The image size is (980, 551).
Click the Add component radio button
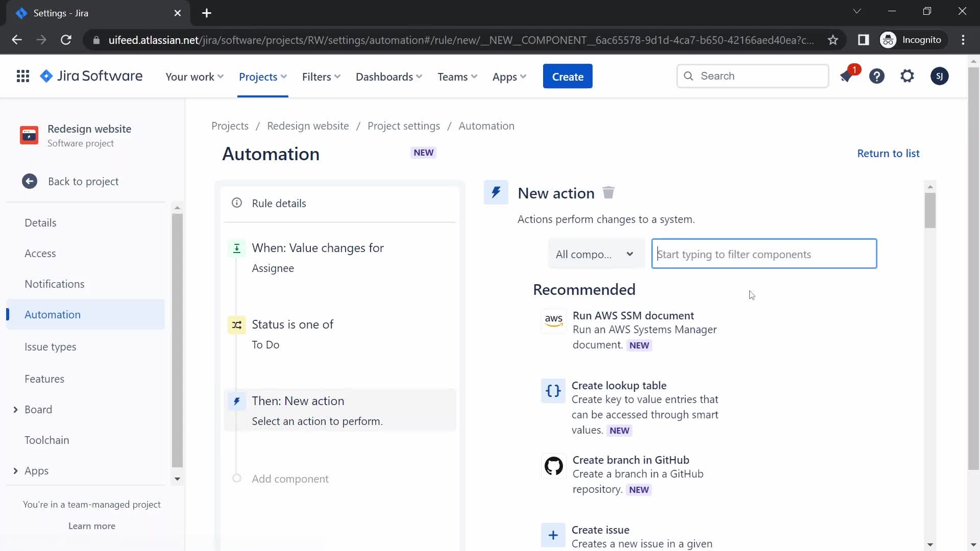pyautogui.click(x=236, y=478)
